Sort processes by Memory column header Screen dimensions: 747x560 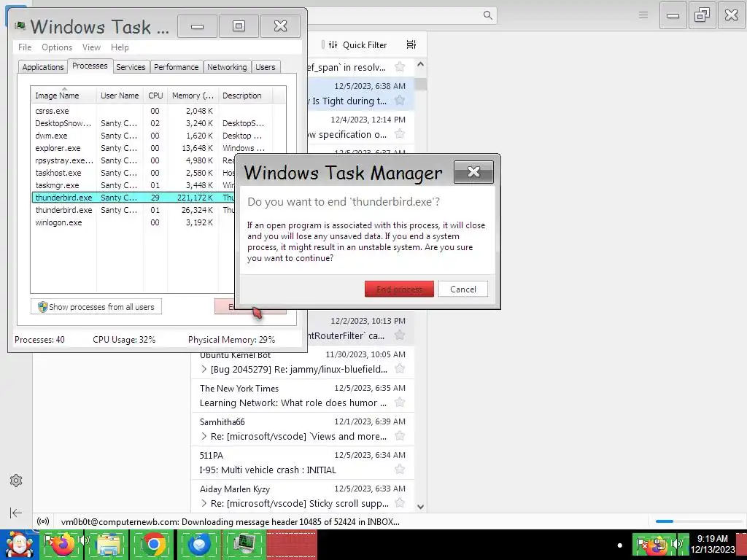(193, 96)
